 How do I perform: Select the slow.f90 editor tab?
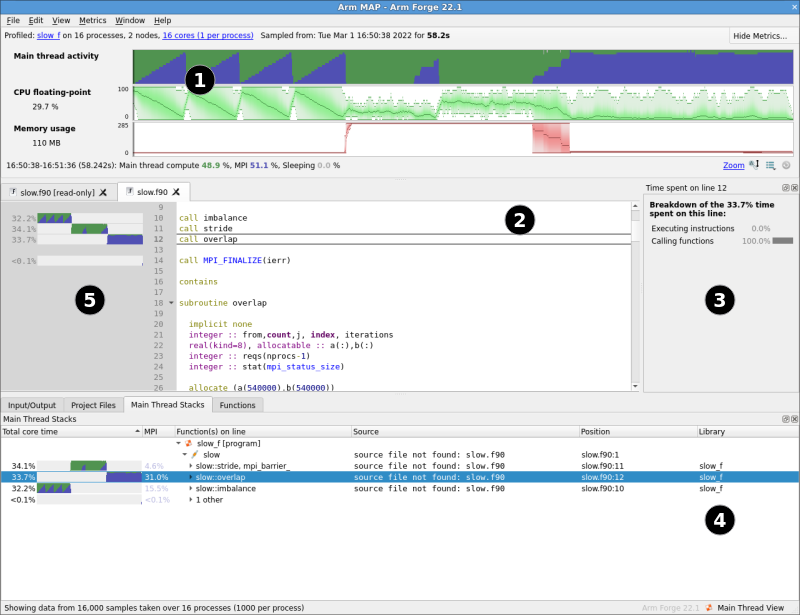coord(152,192)
